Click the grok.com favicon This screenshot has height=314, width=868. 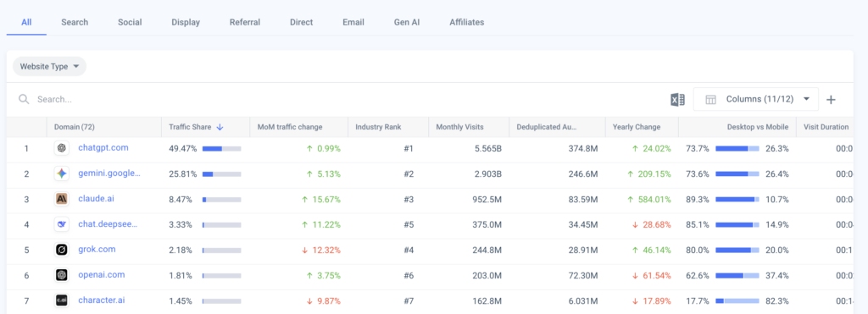coord(61,250)
